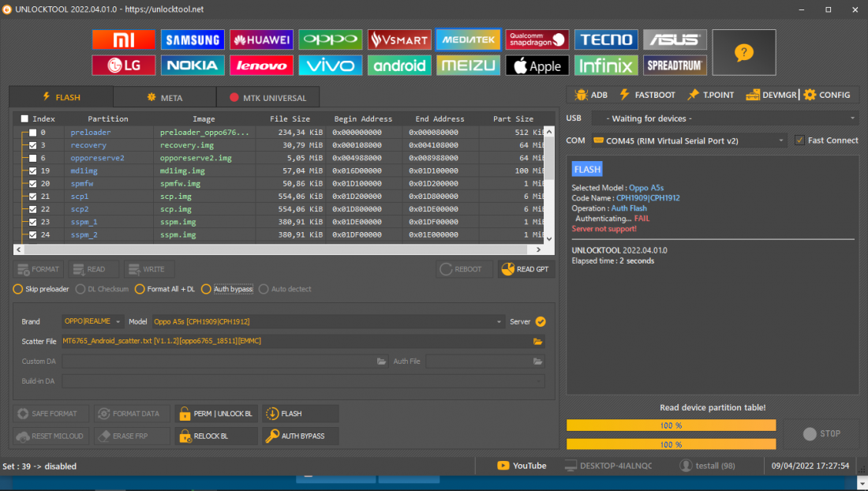Open the Lenovo brand section
This screenshot has height=491, width=868.
coord(261,66)
